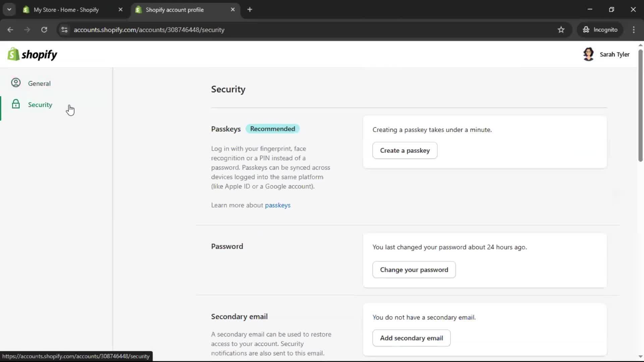Open Chrome's three-dot menu

point(634,29)
